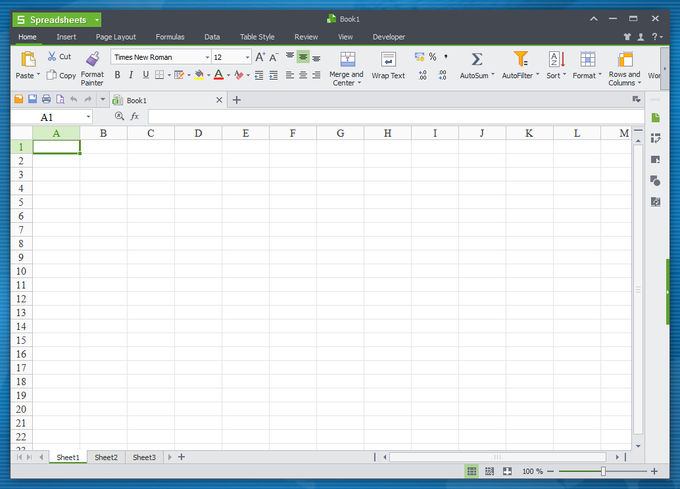This screenshot has height=489, width=680.
Task: Open the Times New Roman font dropdown
Action: [207, 57]
